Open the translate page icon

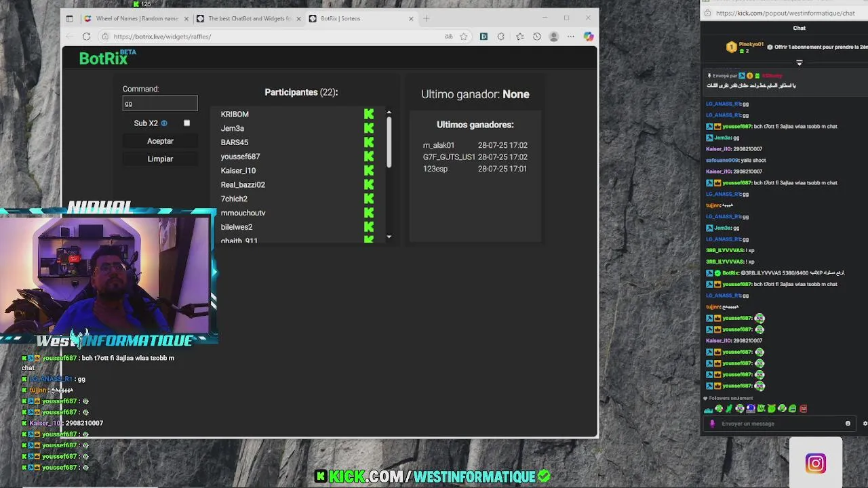[448, 37]
